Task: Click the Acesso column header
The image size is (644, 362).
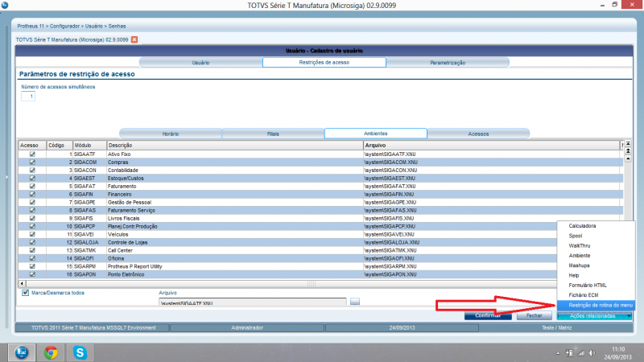Action: tap(32, 146)
